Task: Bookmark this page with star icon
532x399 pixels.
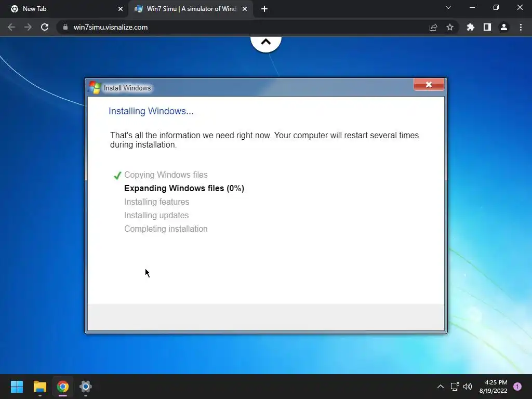Action: click(450, 27)
